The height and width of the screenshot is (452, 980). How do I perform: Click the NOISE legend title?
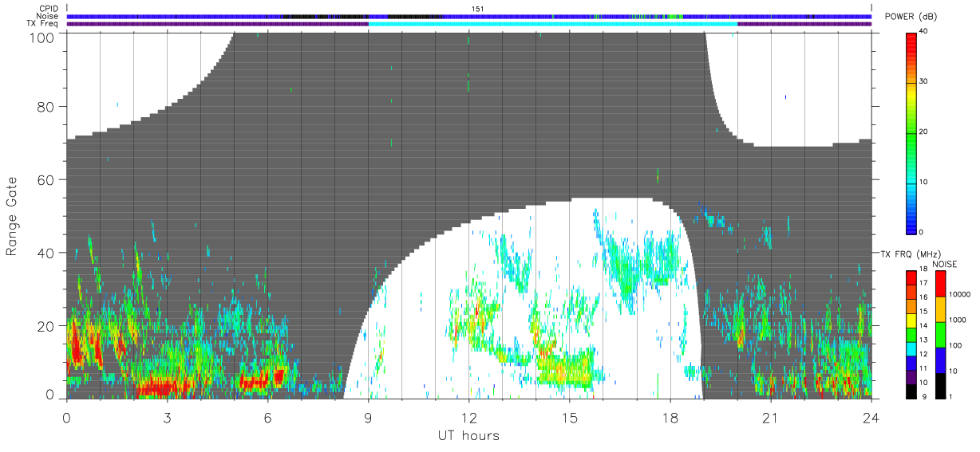944,264
